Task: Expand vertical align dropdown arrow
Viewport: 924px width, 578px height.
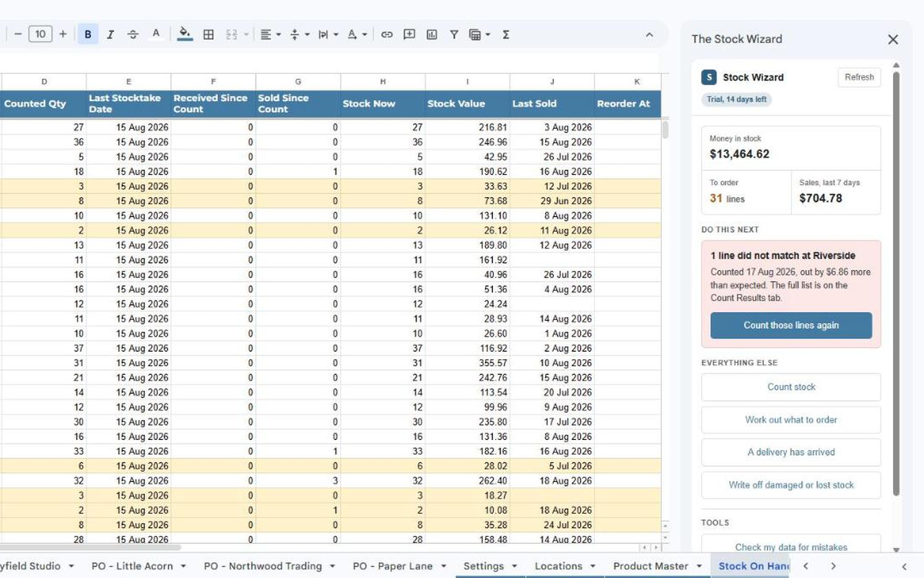Action: point(307,34)
